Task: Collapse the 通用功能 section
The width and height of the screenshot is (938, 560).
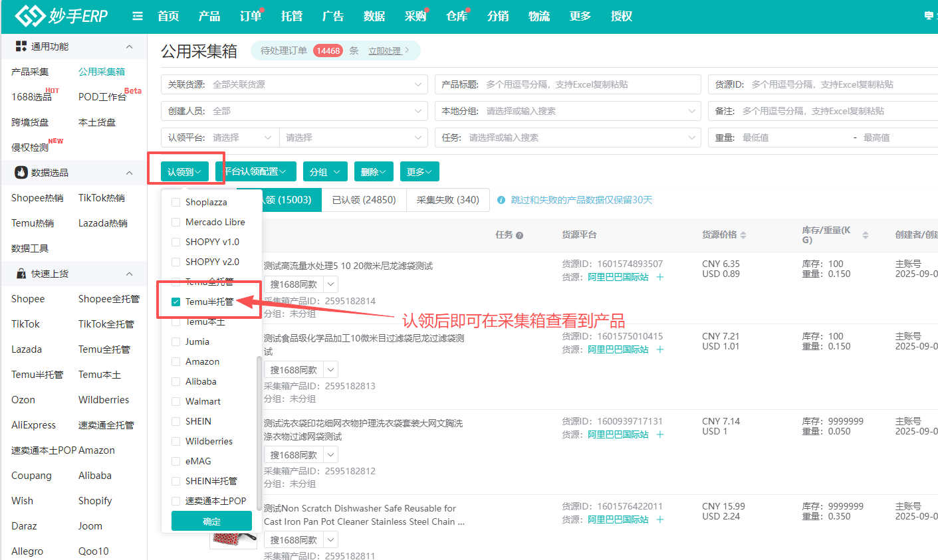Action: (x=130, y=47)
